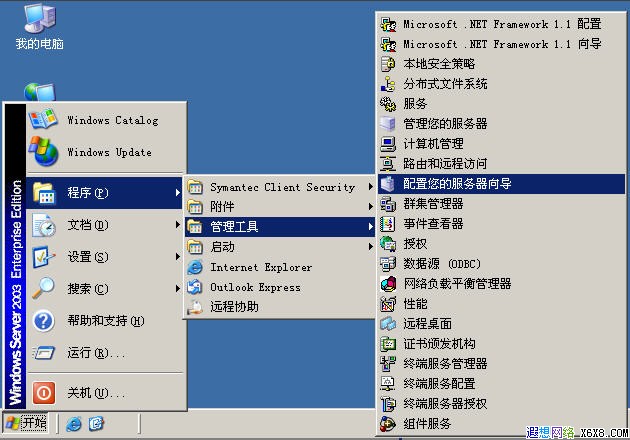Click the Search (搜索) magnifier icon
This screenshot has height=440, width=630.
coord(43,289)
